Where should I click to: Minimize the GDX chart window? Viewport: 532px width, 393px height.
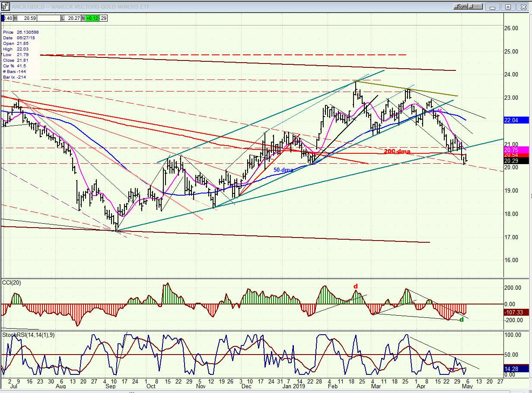pyautogui.click(x=493, y=6)
